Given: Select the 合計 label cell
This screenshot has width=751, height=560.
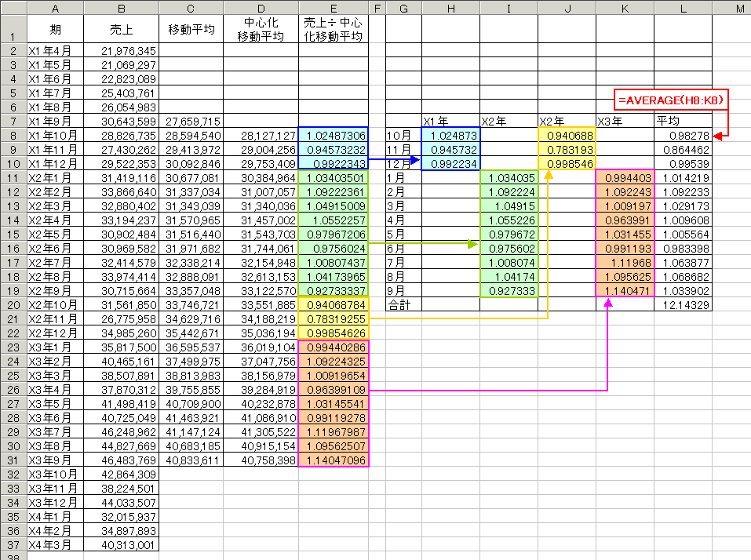Looking at the screenshot, I should pyautogui.click(x=403, y=304).
